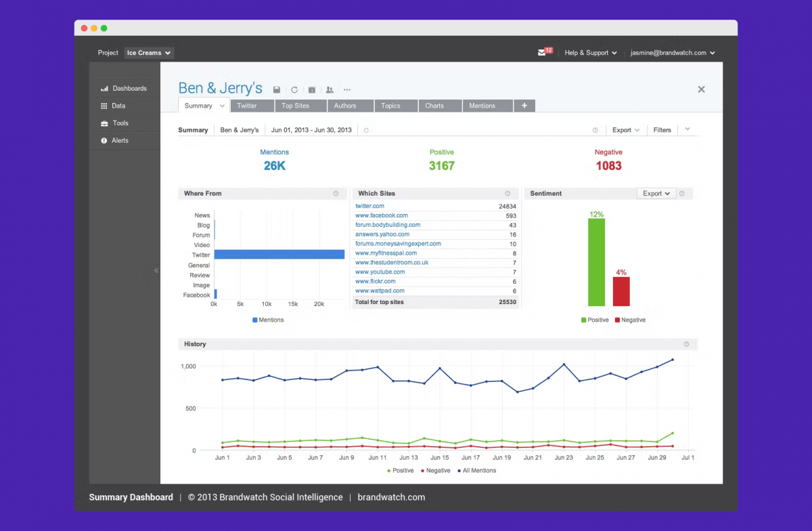The height and width of the screenshot is (531, 812).
Task: Click the 3167 Positive total
Action: point(442,166)
